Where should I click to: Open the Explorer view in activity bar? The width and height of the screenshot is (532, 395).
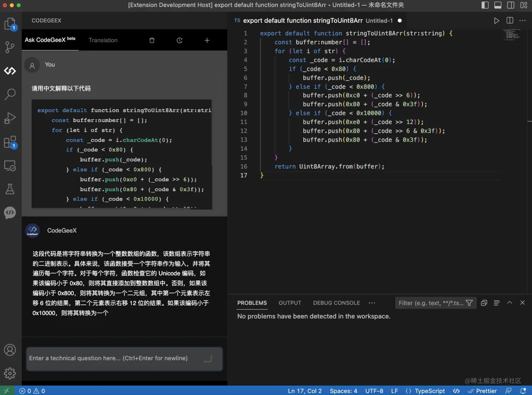coord(10,24)
